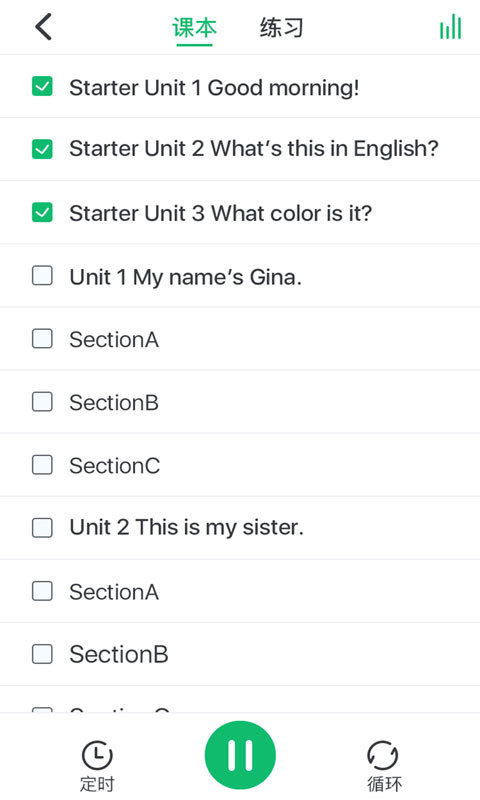
Task: Check SectionB under Unit 2
Action: point(42,654)
